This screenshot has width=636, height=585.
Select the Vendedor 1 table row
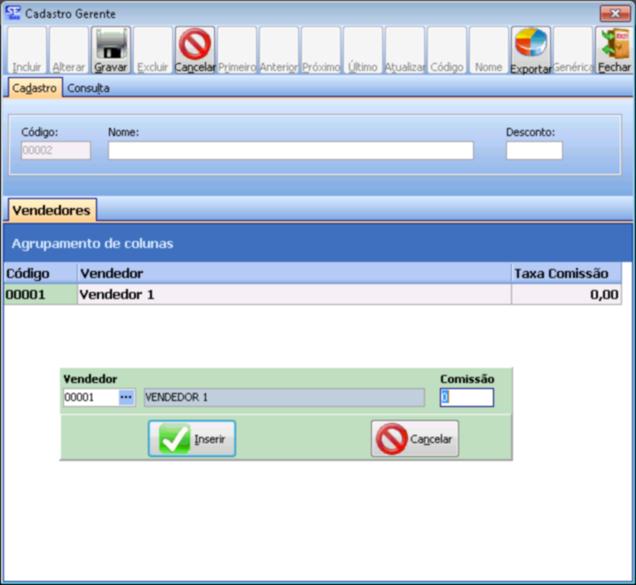[290, 295]
